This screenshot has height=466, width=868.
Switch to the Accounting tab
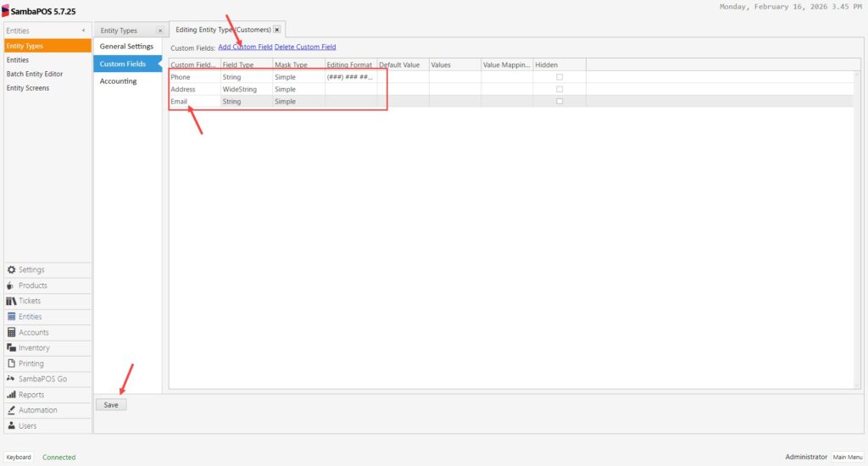tap(119, 81)
